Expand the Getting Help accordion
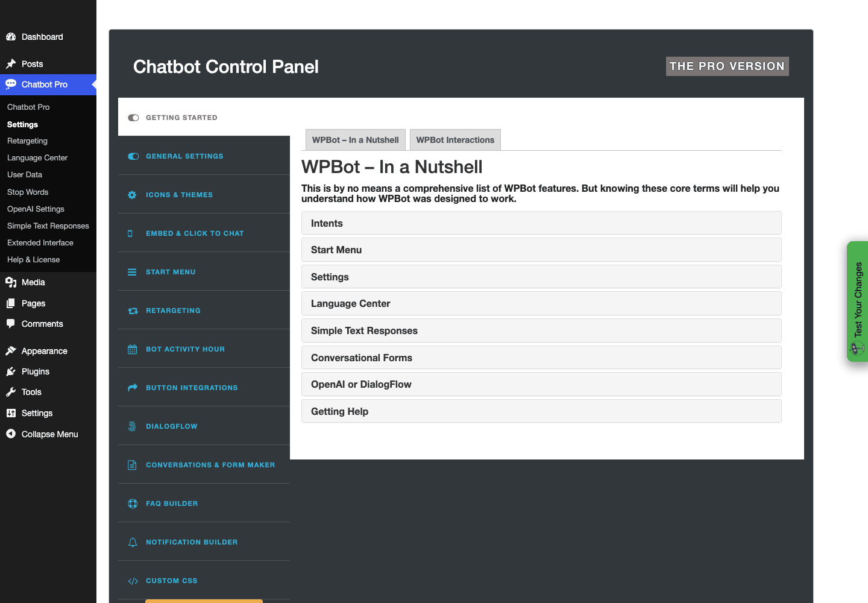This screenshot has width=868, height=603. (x=541, y=411)
